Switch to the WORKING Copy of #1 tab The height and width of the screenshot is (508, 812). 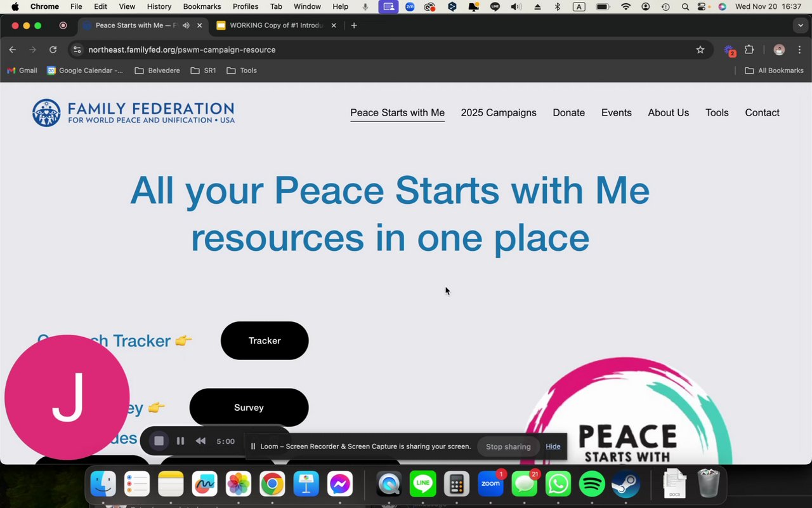pos(275,25)
